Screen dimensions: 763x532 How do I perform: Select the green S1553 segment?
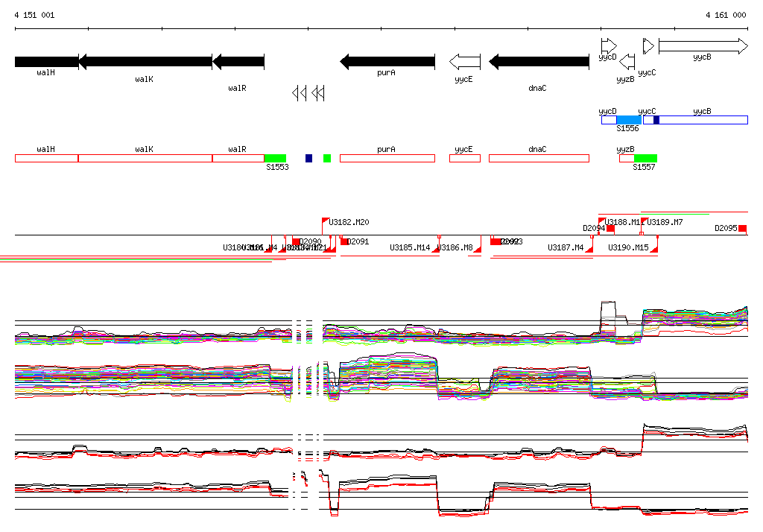275,158
